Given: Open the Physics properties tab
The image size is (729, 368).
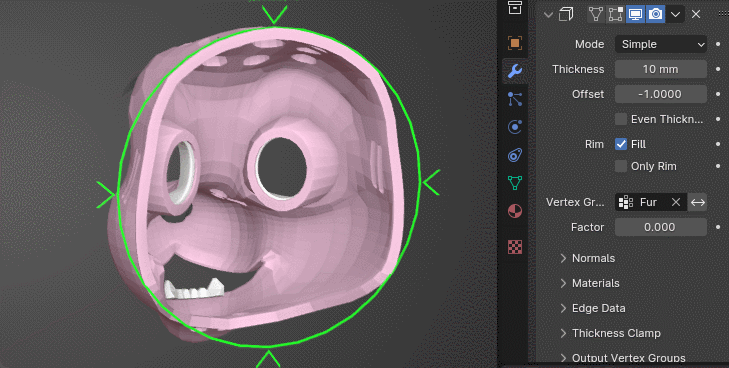Looking at the screenshot, I should (515, 127).
